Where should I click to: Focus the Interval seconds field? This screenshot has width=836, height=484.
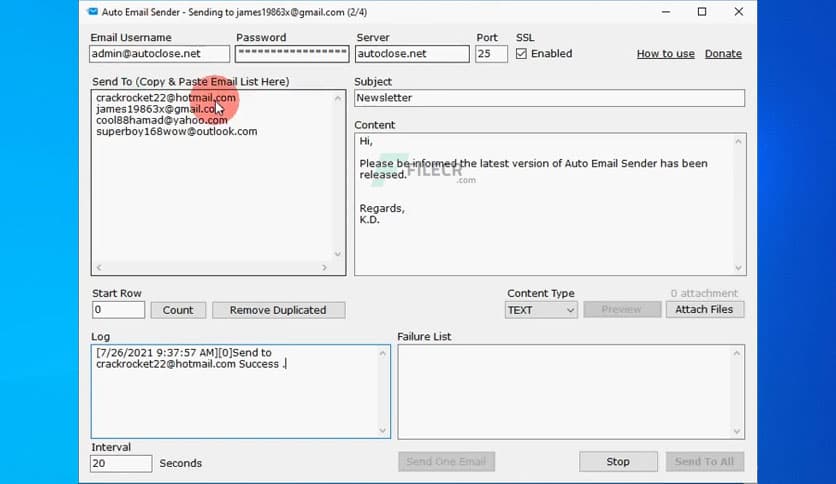[x=121, y=463]
